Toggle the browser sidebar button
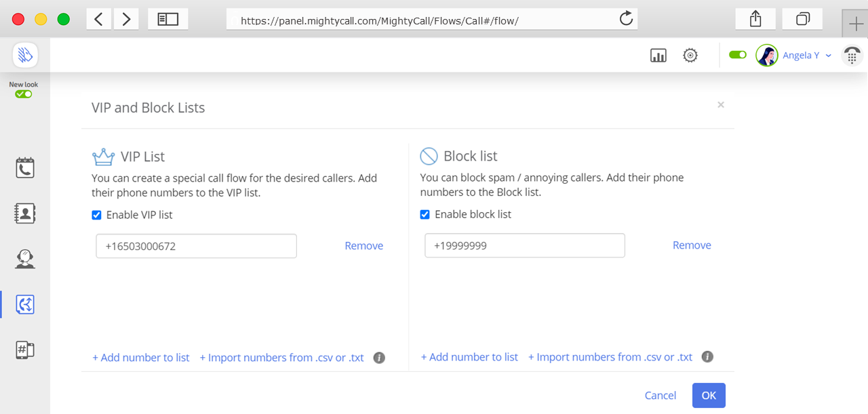The height and width of the screenshot is (414, 868). (167, 19)
